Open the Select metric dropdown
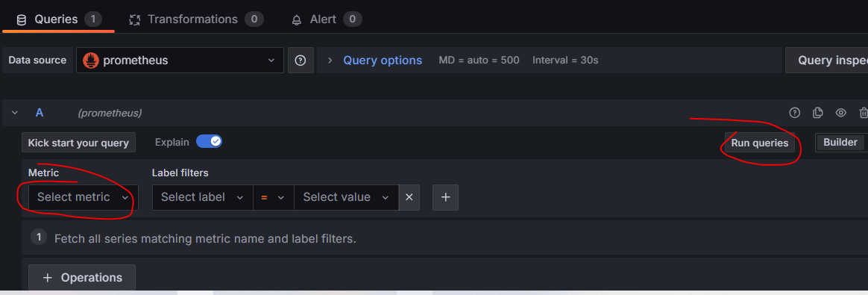Image resolution: width=868 pixels, height=295 pixels. (x=83, y=197)
